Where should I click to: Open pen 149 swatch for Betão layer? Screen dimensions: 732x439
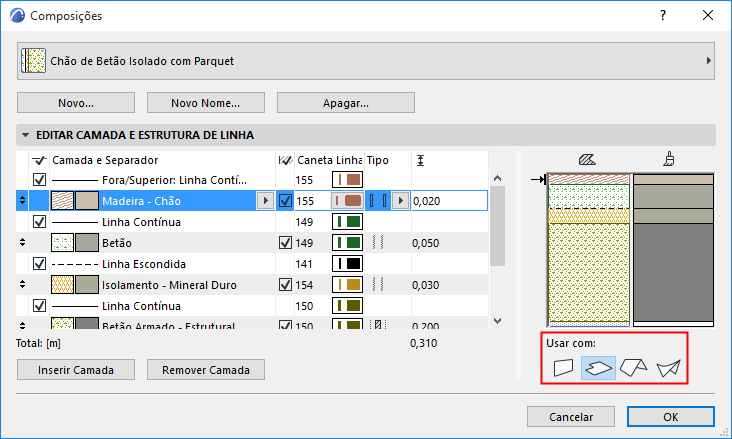click(x=347, y=242)
